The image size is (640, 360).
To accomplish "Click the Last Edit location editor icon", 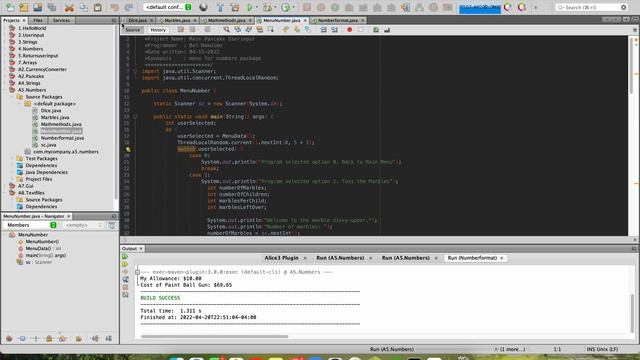I will (180, 29).
